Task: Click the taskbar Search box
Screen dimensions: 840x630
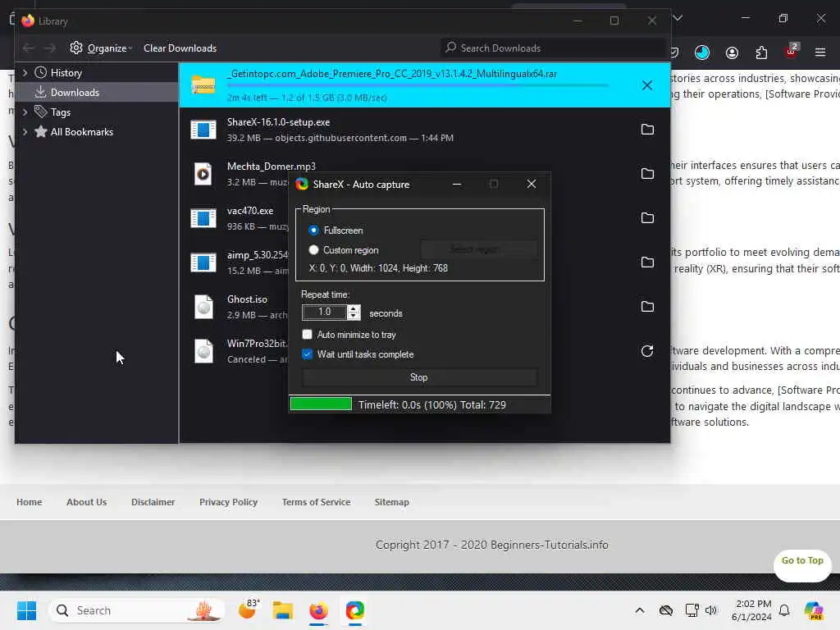Action: pyautogui.click(x=137, y=610)
